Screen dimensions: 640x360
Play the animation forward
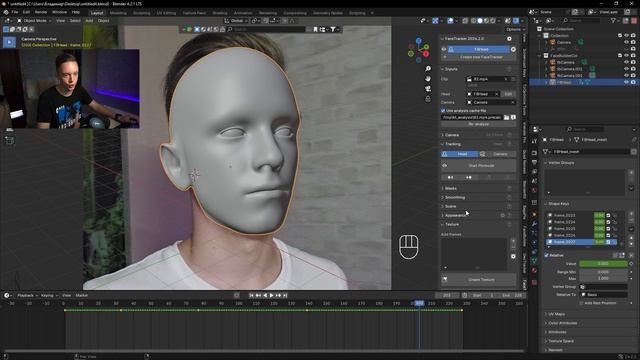[x=271, y=295]
